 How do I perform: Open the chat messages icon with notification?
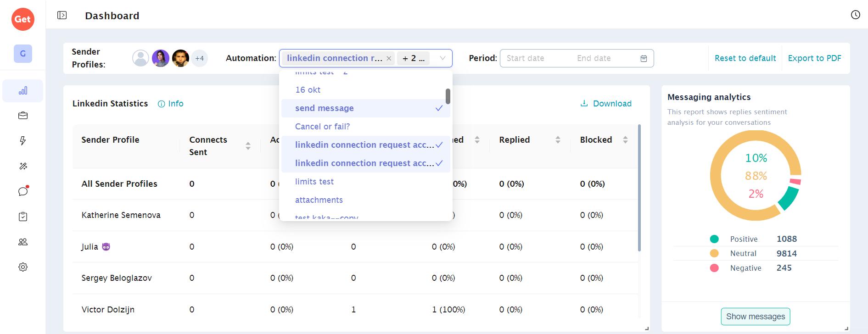click(x=23, y=191)
